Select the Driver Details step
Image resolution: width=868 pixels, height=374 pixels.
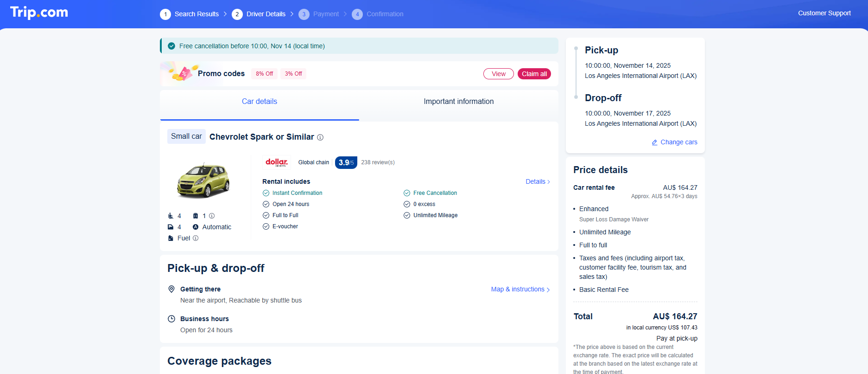click(266, 14)
